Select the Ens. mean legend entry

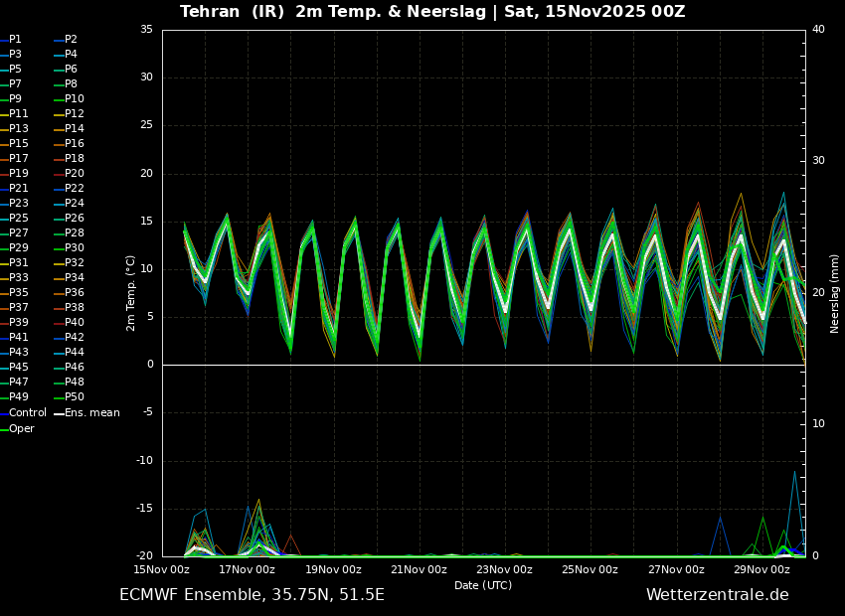pos(91,412)
